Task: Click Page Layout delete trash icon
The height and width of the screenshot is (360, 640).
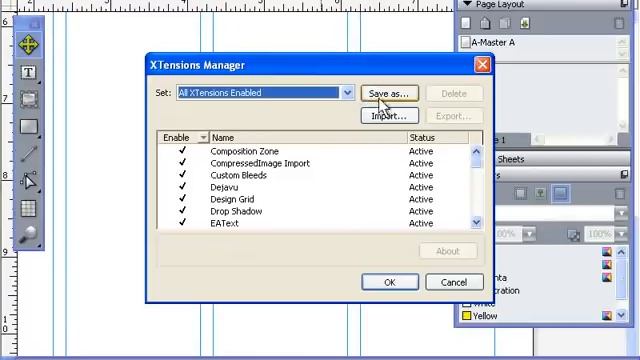Action: pos(619,23)
